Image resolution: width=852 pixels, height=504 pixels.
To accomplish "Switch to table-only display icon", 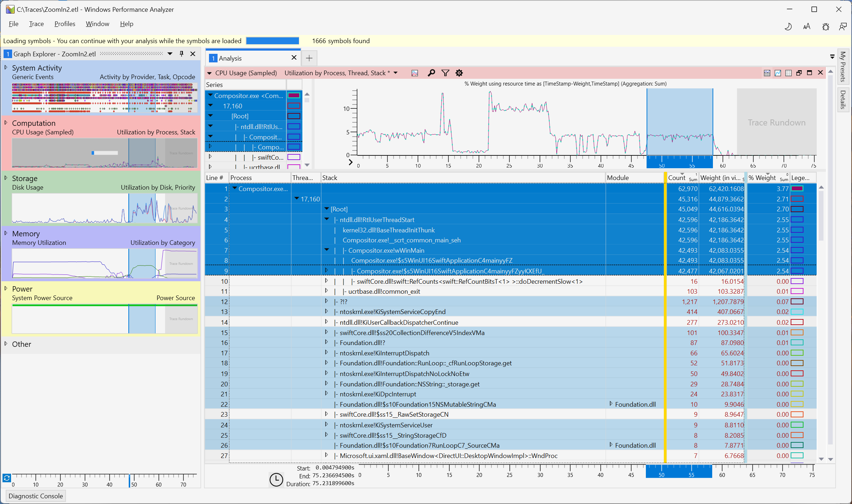I will (789, 73).
